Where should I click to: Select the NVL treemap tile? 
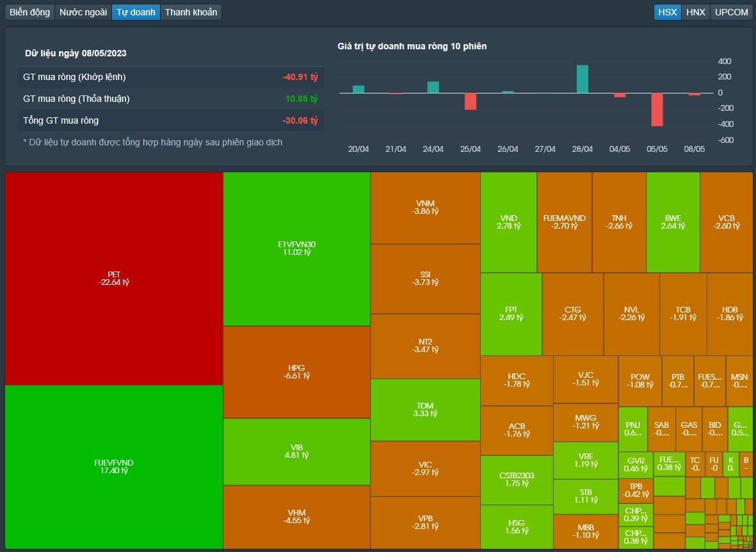[x=632, y=314]
